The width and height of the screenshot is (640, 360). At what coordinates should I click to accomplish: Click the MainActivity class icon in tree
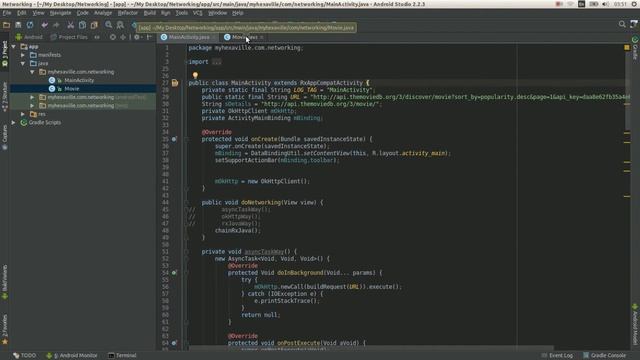click(x=52, y=80)
